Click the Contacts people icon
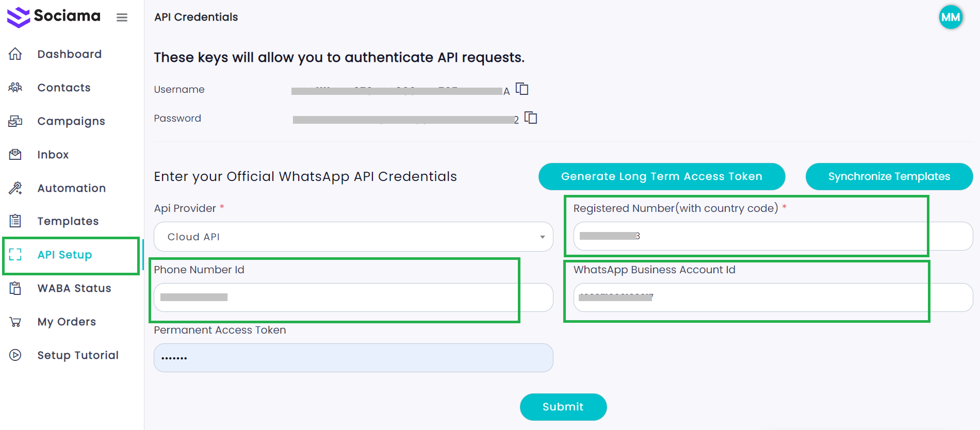This screenshot has height=430, width=980. [15, 88]
